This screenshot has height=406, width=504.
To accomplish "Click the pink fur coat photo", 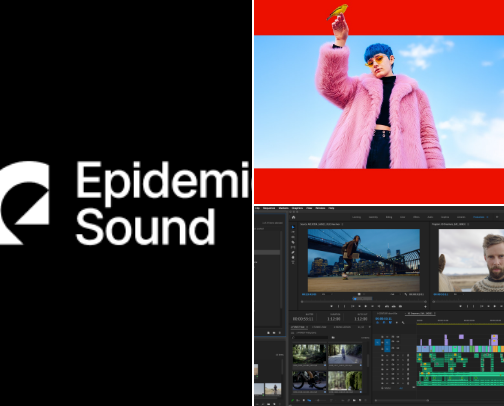I will [x=379, y=102].
